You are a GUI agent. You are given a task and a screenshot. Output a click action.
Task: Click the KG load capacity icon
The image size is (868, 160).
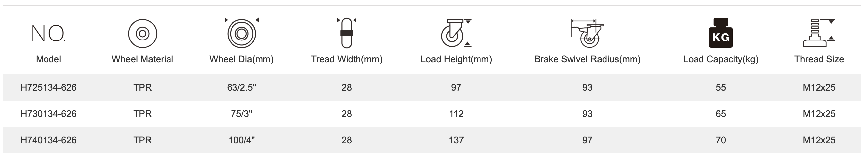tap(720, 34)
